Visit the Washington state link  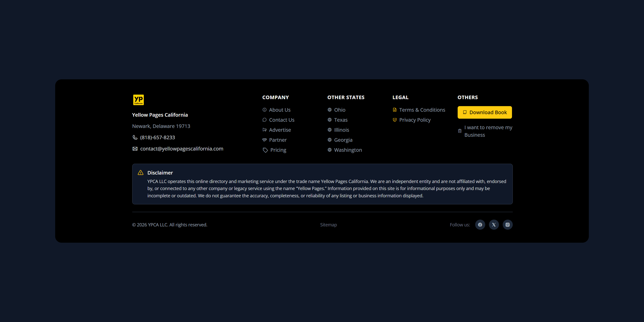point(348,150)
